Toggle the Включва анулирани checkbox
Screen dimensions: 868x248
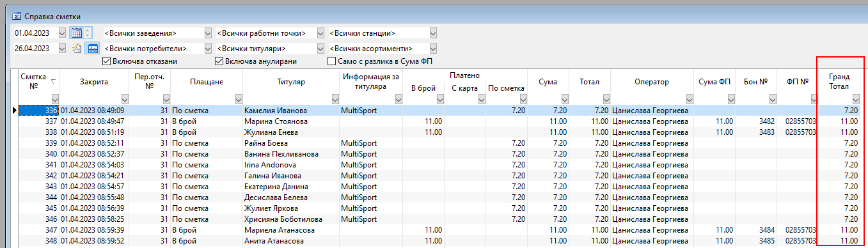coord(219,61)
